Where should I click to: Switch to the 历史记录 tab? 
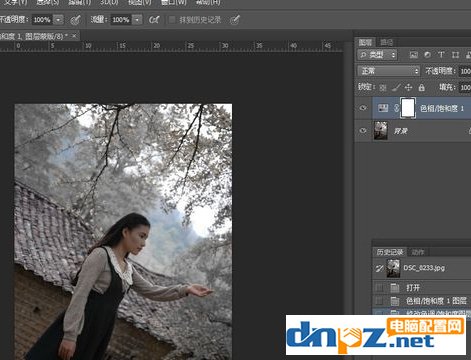pos(390,252)
